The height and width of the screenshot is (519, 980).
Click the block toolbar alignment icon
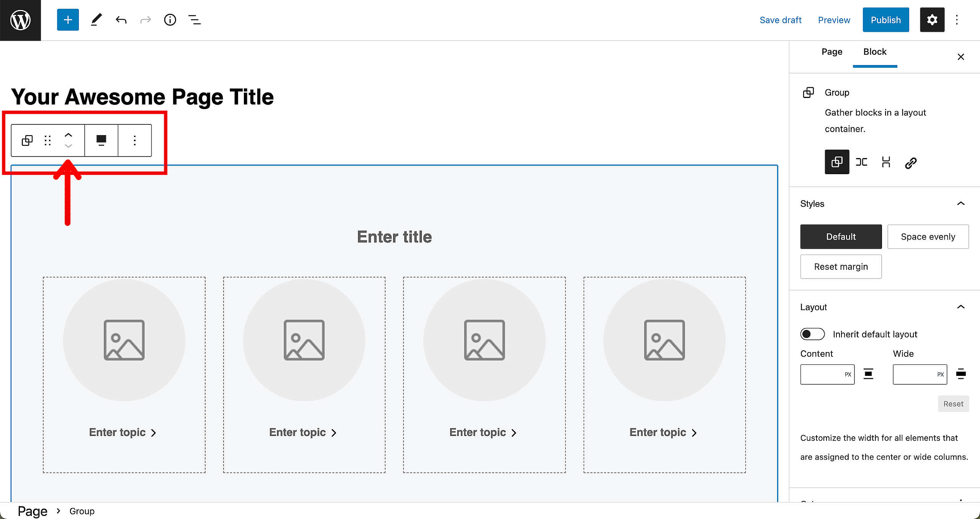pyautogui.click(x=101, y=140)
